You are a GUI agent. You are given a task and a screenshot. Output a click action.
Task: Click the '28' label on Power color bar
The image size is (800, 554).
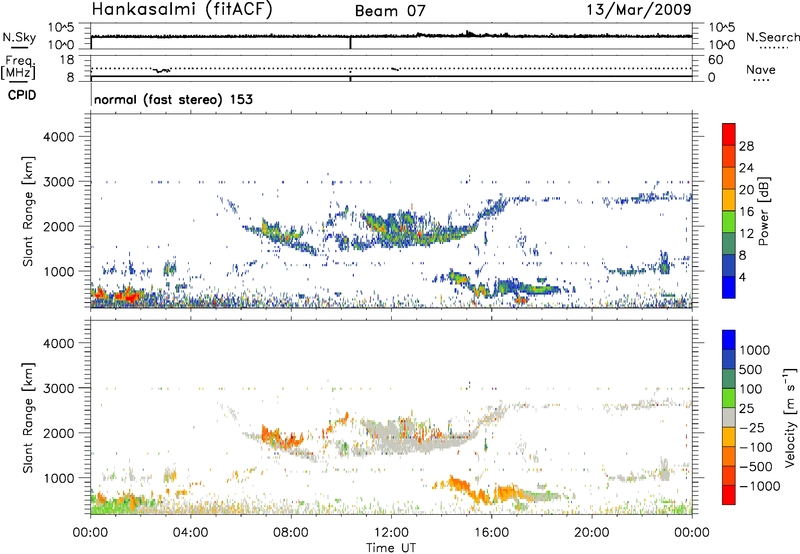746,146
